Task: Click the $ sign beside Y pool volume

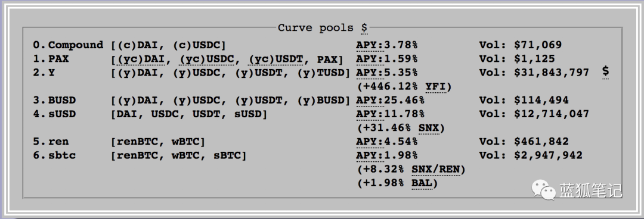Action: (606, 72)
